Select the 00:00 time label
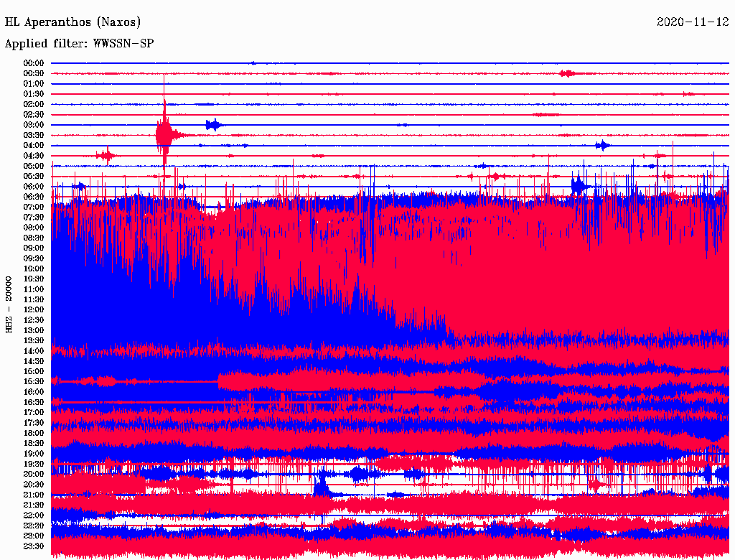This screenshot has height=560, width=735. [34, 63]
